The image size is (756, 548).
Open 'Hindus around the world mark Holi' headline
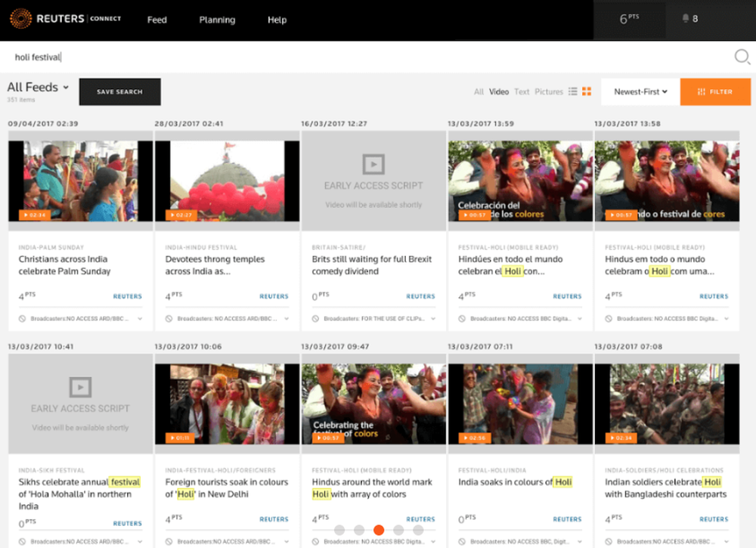tap(372, 488)
